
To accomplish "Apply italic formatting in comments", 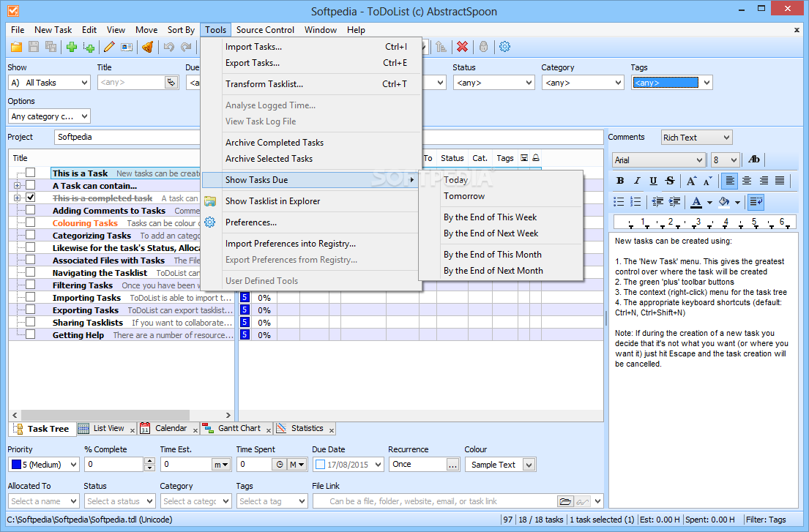I will 637,181.
